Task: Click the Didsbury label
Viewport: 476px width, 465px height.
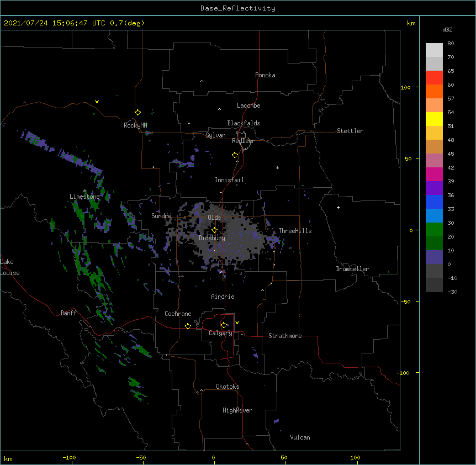Action: [x=212, y=238]
